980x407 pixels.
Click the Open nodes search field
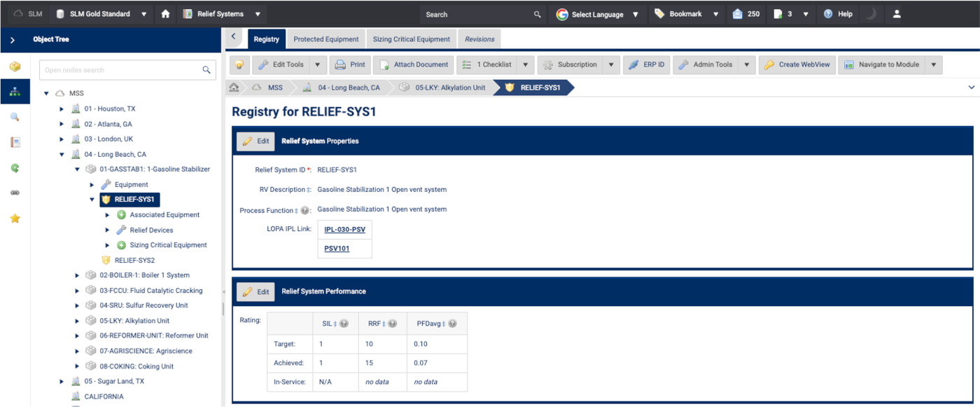[120, 70]
